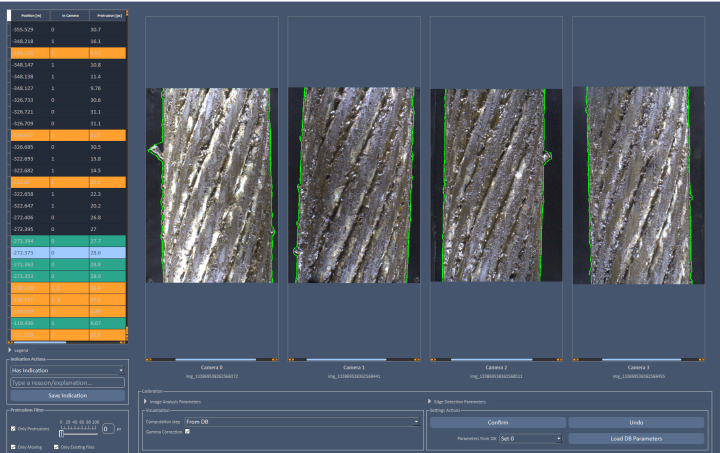This screenshot has height=453, width=720.
Task: Click right scroll arrow under Camera 2 image
Action: [x=561, y=359]
